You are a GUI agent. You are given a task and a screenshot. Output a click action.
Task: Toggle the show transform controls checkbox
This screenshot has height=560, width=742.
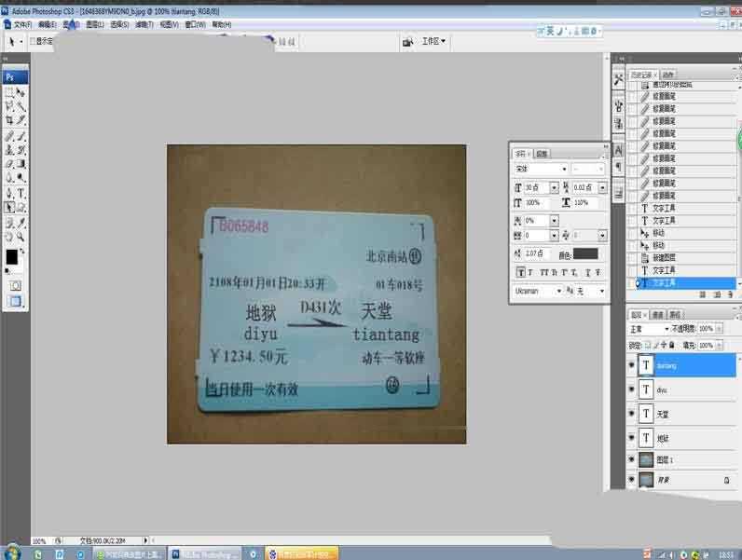33,42
